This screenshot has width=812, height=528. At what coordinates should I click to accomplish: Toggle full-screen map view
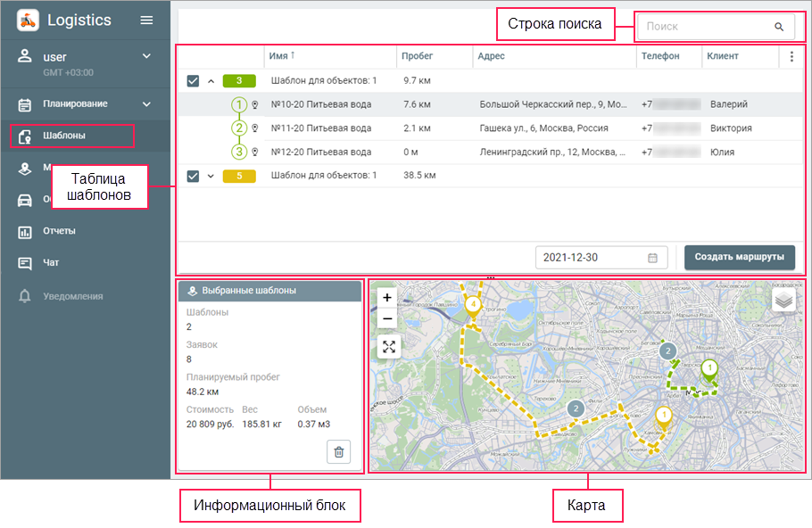(388, 347)
